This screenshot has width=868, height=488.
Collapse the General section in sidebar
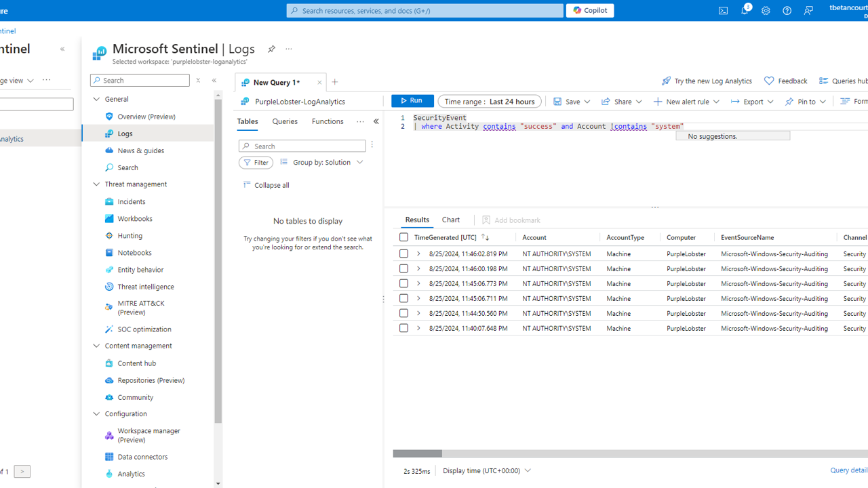tap(96, 99)
